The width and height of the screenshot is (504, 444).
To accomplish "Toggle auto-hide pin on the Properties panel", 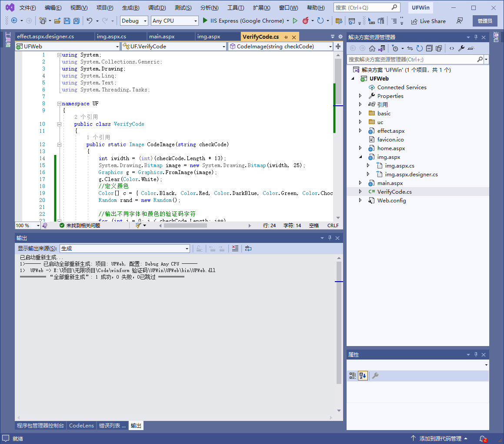I will [x=476, y=355].
